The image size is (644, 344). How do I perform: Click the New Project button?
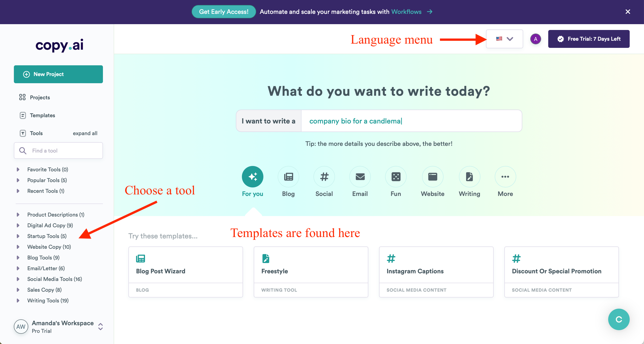point(58,74)
